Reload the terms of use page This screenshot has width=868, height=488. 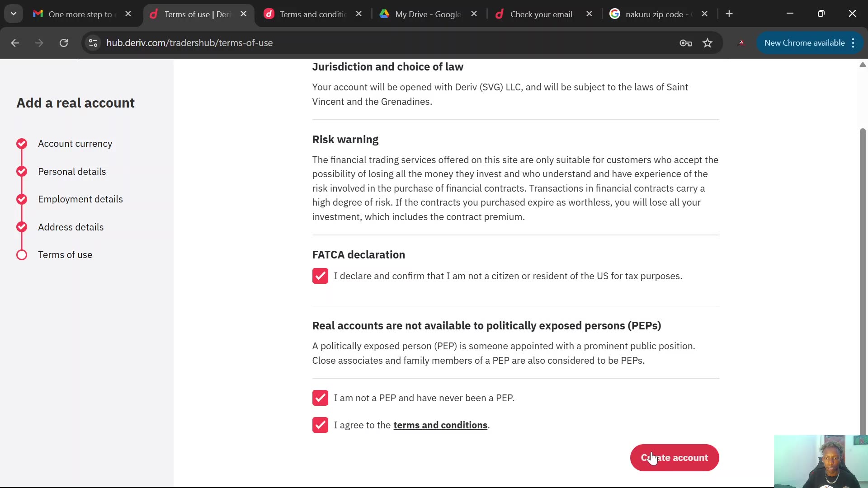pyautogui.click(x=64, y=43)
